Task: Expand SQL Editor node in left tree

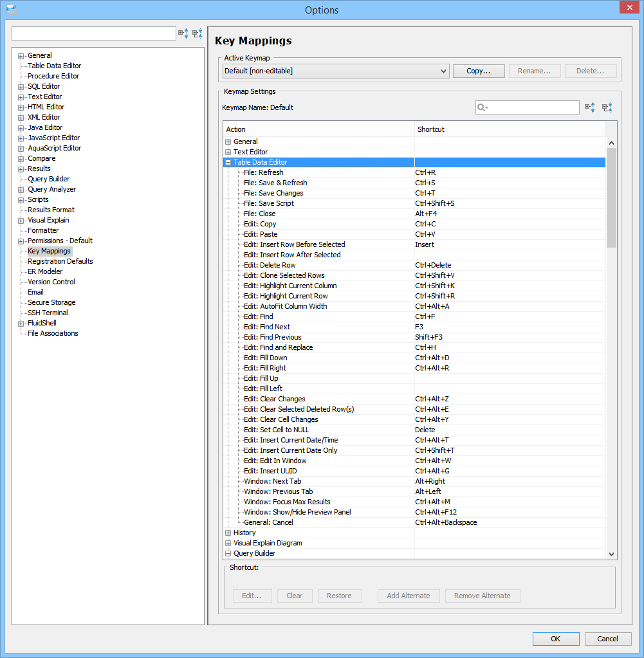Action: click(21, 87)
